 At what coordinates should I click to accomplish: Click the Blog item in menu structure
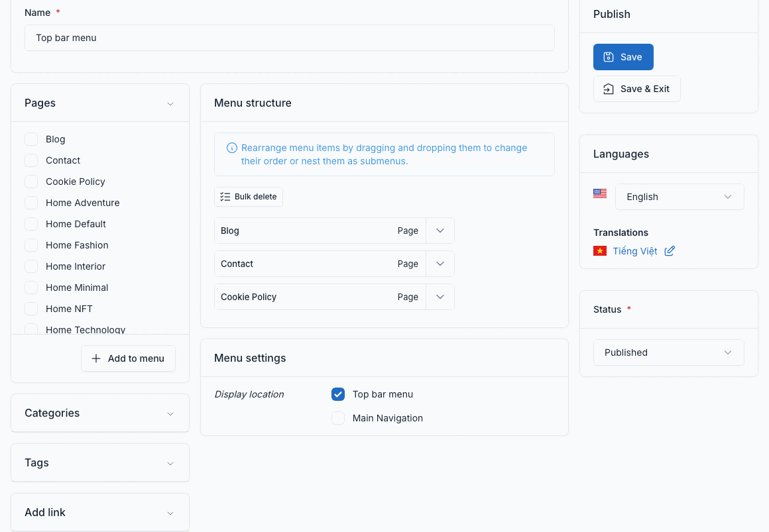320,231
